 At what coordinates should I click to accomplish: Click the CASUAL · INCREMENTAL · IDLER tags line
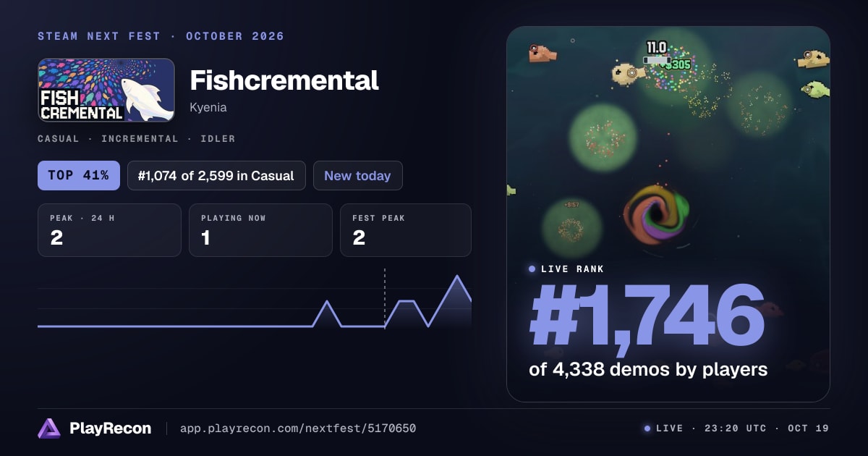click(136, 138)
